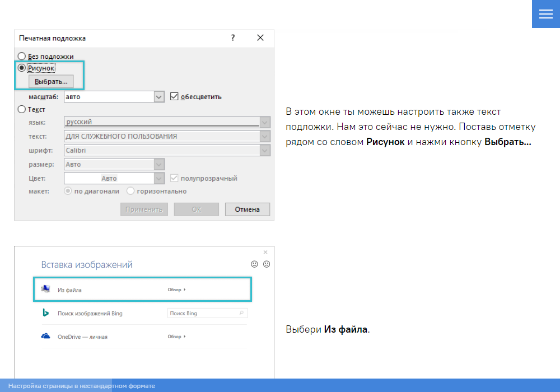Open the Цвет color dropdown set to Авто
560x392 pixels.
click(159, 178)
